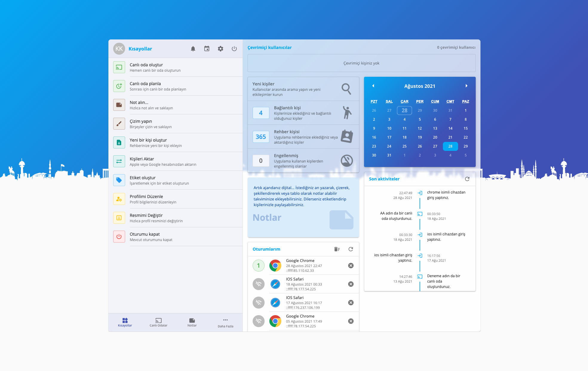
Task: Refresh the Oturumlarım list
Action: click(351, 249)
